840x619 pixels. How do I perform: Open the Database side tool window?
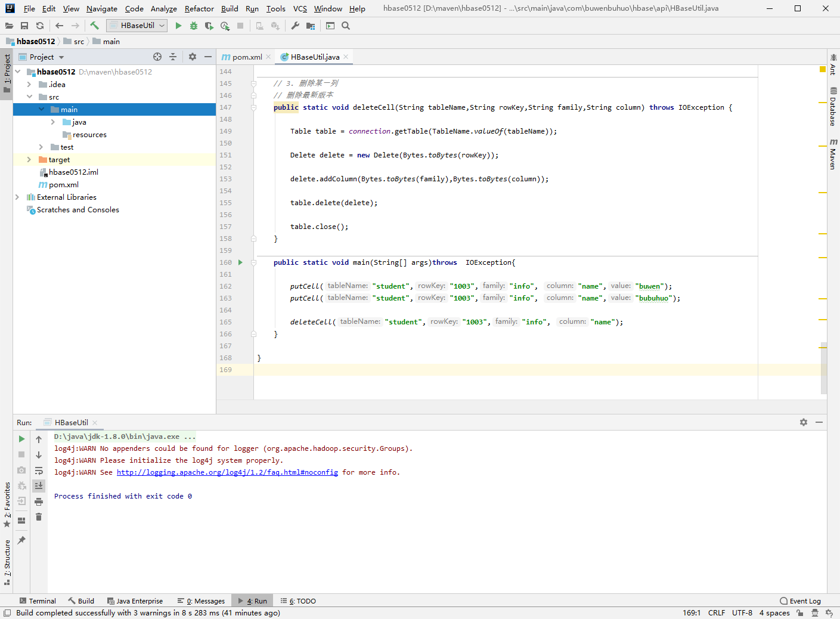point(833,107)
